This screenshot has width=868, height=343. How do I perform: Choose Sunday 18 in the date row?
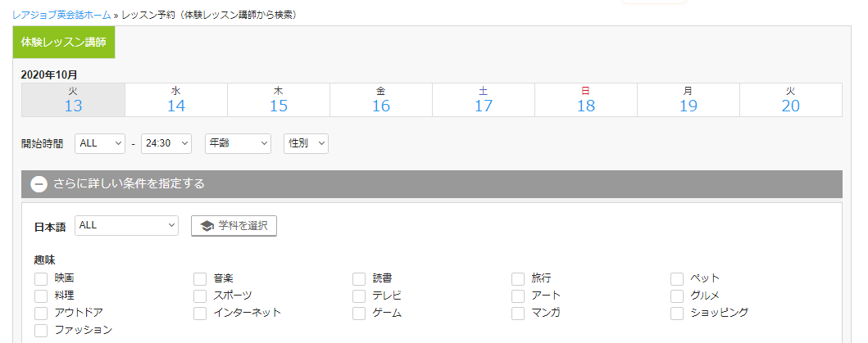tap(586, 100)
